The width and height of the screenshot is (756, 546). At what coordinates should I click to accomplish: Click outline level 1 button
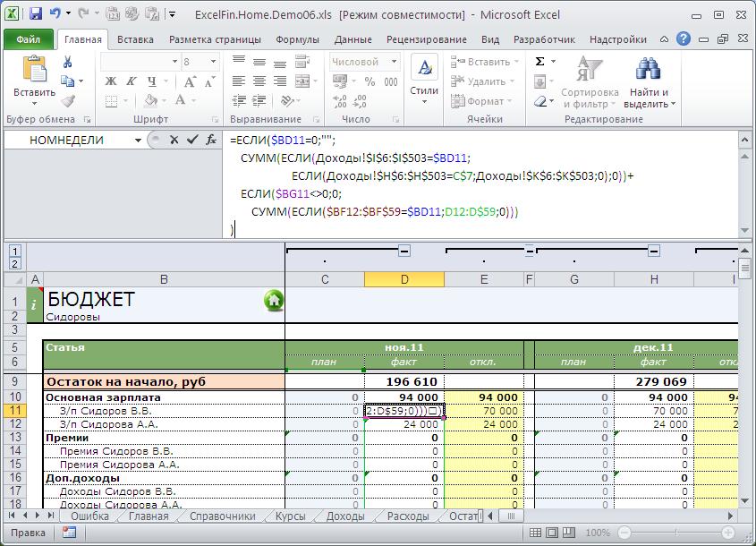tap(15, 251)
